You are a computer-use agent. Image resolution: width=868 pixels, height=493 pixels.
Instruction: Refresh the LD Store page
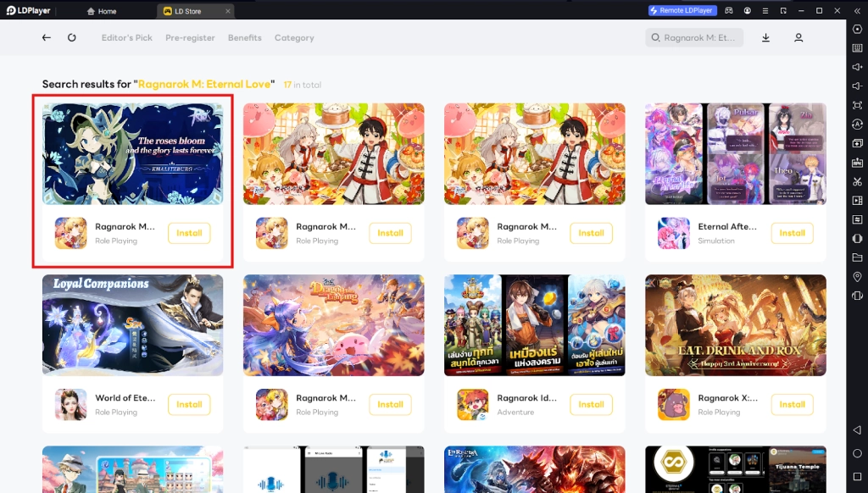72,38
